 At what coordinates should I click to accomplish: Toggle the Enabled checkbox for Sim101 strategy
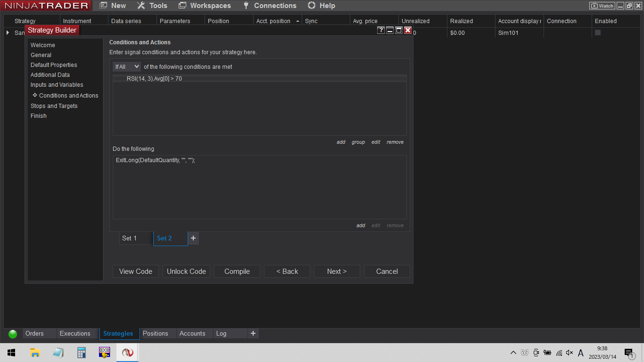pos(598,33)
